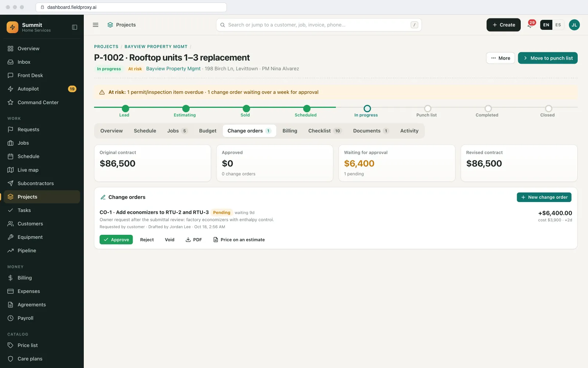
Task: Follow the Bayview Property Mgmt link
Action: click(x=173, y=69)
